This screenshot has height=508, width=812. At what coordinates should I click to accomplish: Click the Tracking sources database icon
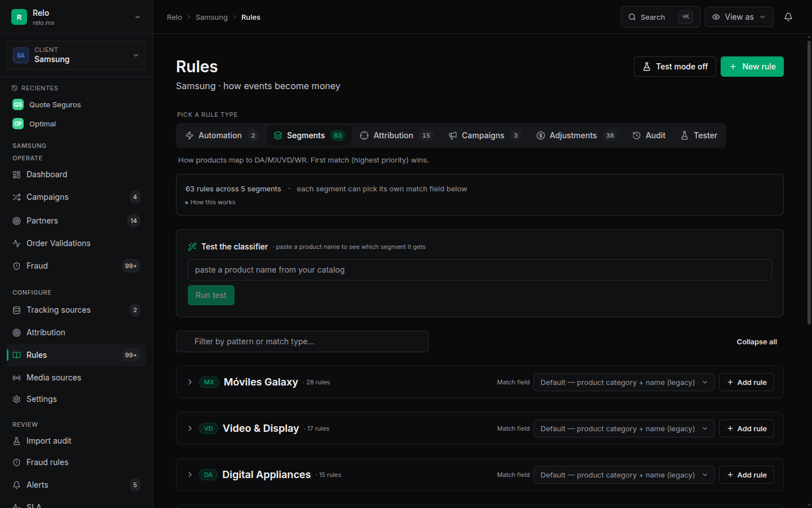[16, 310]
